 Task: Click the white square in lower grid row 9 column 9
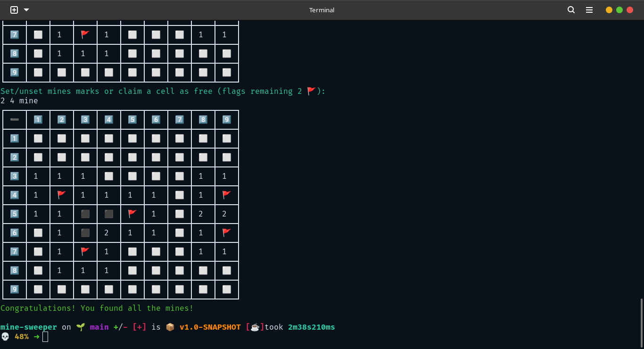coord(227,289)
